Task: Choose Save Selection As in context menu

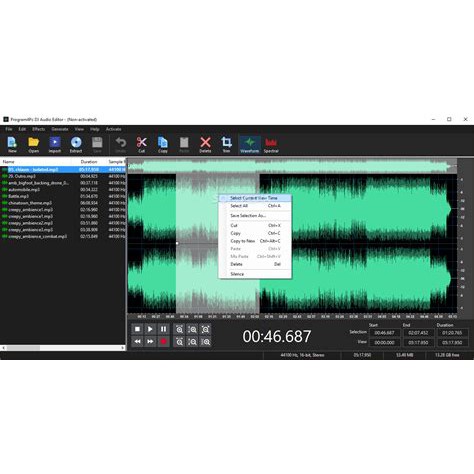Action: coord(255,216)
